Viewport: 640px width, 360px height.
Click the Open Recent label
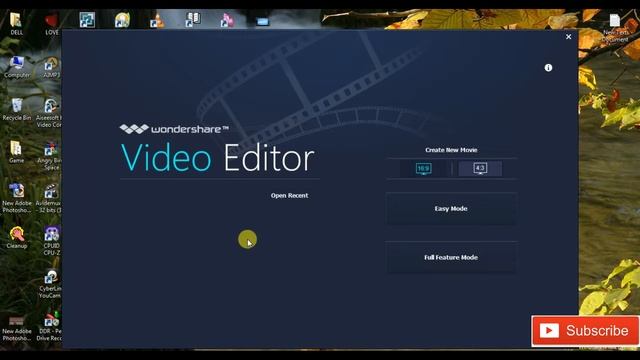pos(289,196)
